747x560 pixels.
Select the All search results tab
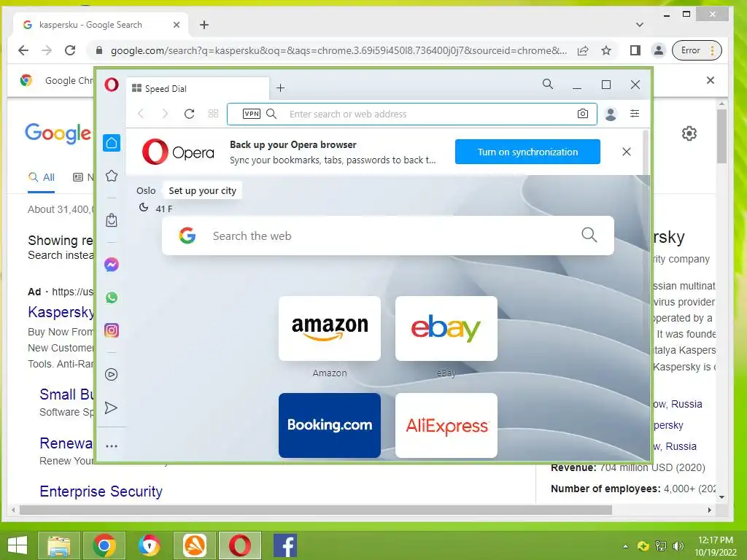point(42,178)
